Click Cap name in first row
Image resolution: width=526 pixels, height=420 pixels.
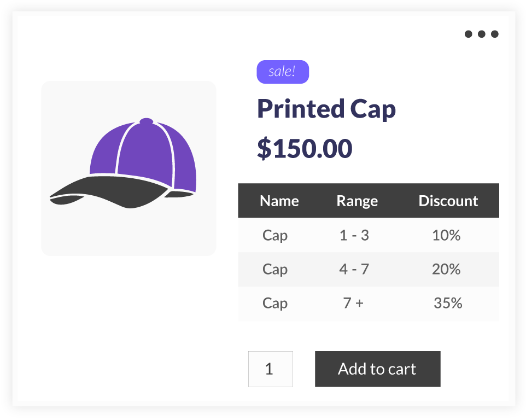tap(275, 236)
